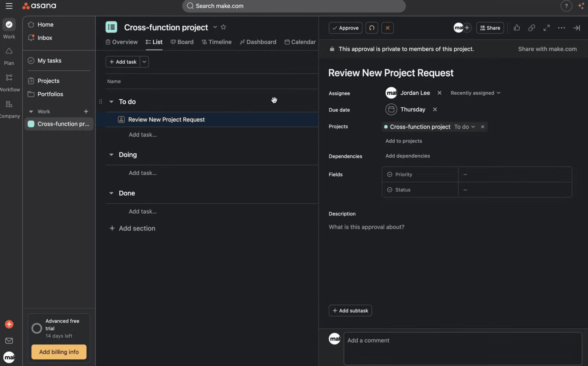
Task: Click the thumbs-up like icon
Action: pos(517,28)
